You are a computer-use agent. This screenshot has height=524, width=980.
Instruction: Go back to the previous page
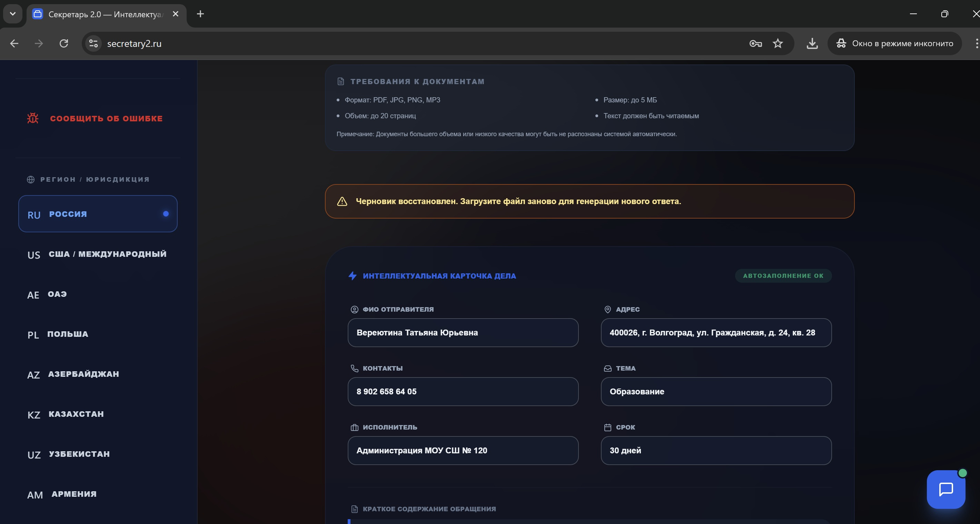[14, 43]
